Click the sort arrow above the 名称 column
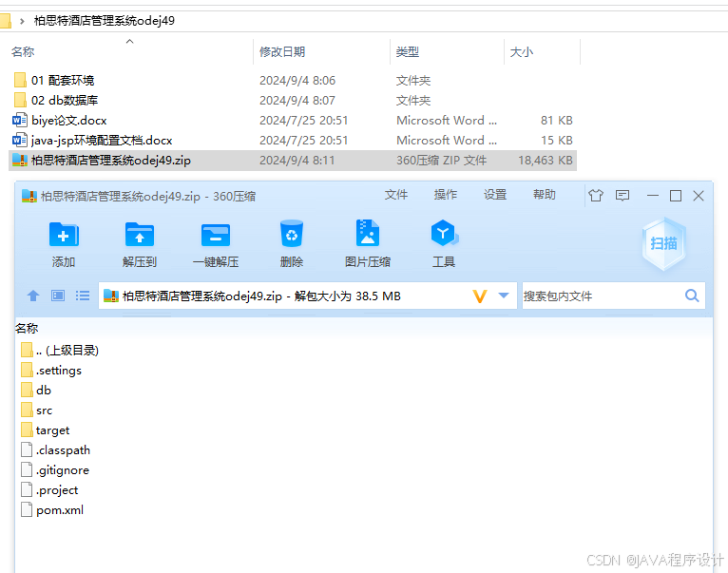 coord(130,41)
